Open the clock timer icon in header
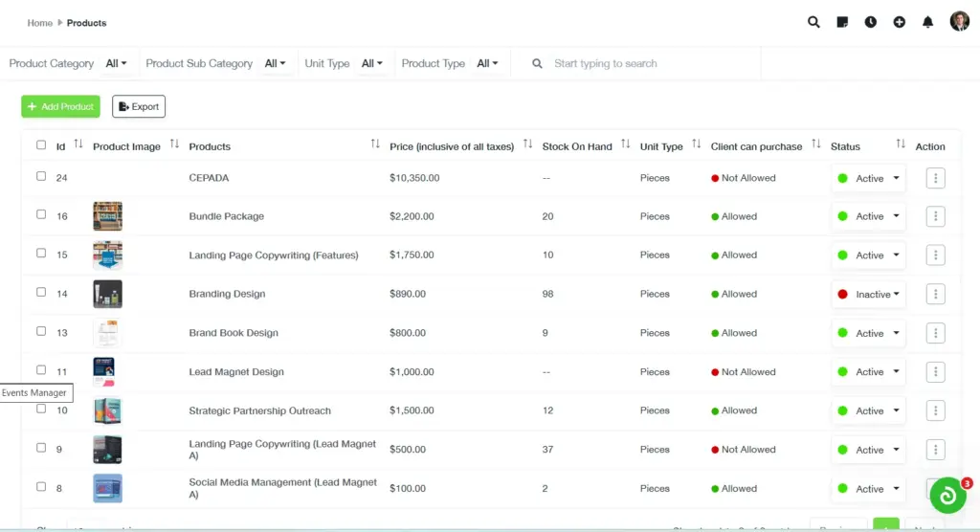The width and height of the screenshot is (980, 532). coord(871,22)
